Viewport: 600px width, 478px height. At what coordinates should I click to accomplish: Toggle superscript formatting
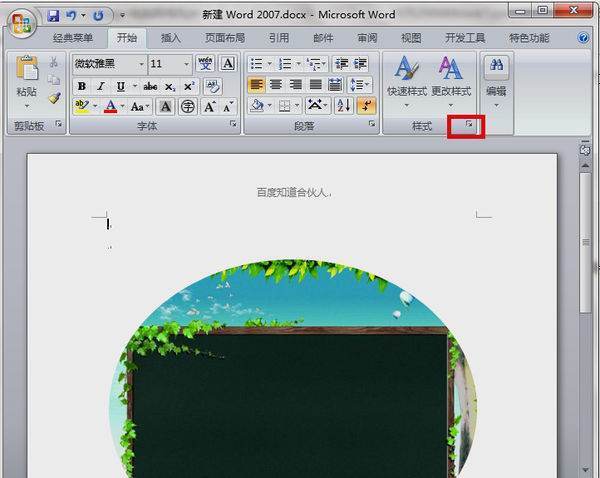coord(189,86)
